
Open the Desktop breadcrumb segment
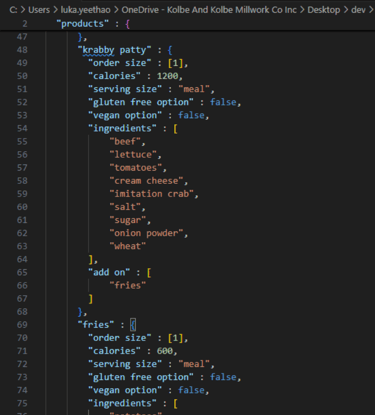(324, 10)
